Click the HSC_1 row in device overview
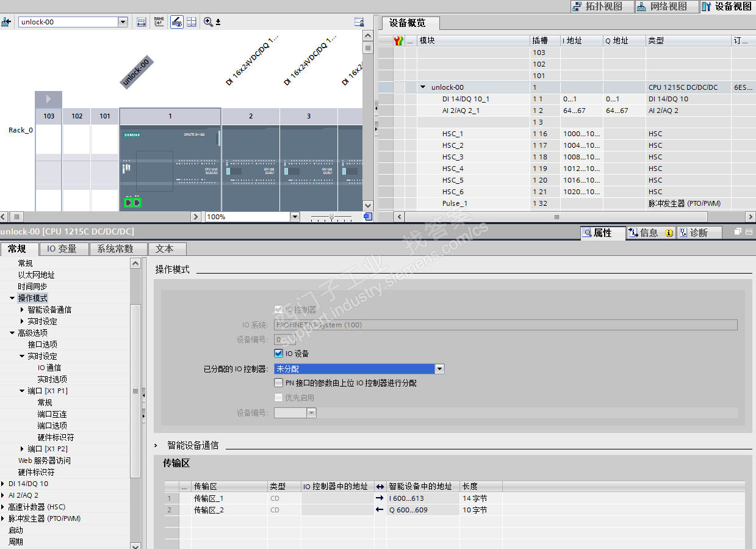Image resolution: width=756 pixels, height=549 pixels. (567, 134)
